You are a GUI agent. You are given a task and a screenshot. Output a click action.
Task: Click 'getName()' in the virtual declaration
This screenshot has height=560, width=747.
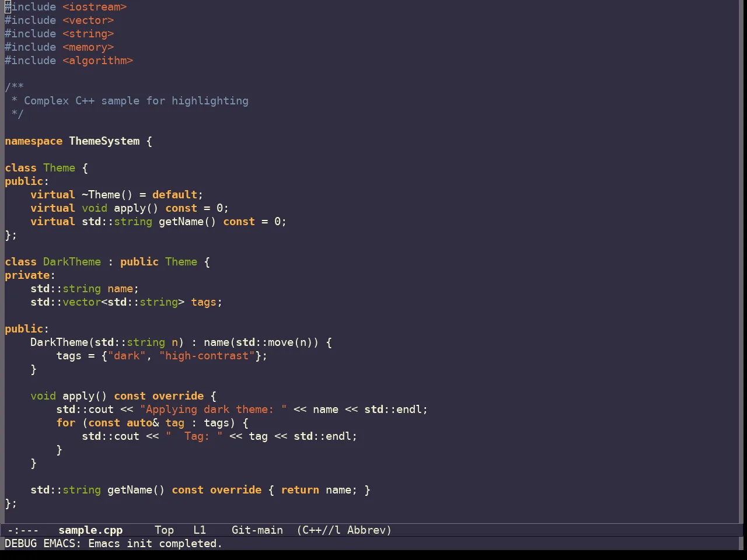[187, 222]
